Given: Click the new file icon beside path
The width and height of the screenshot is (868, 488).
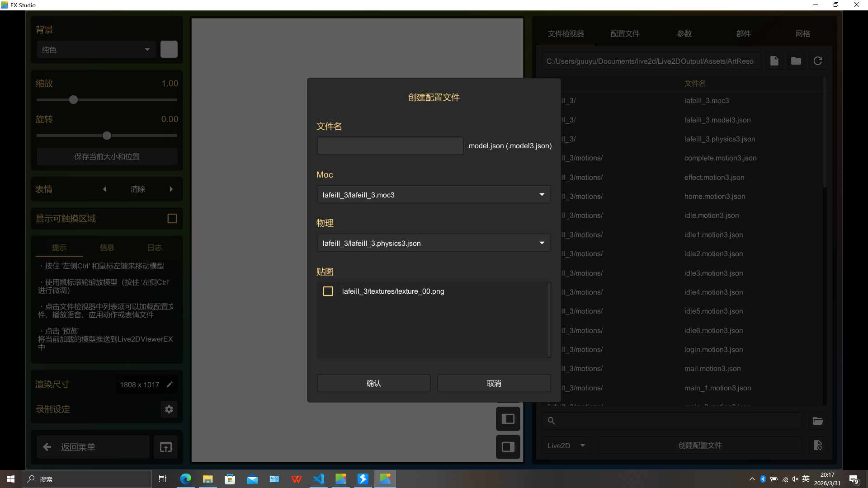Looking at the screenshot, I should tap(774, 61).
